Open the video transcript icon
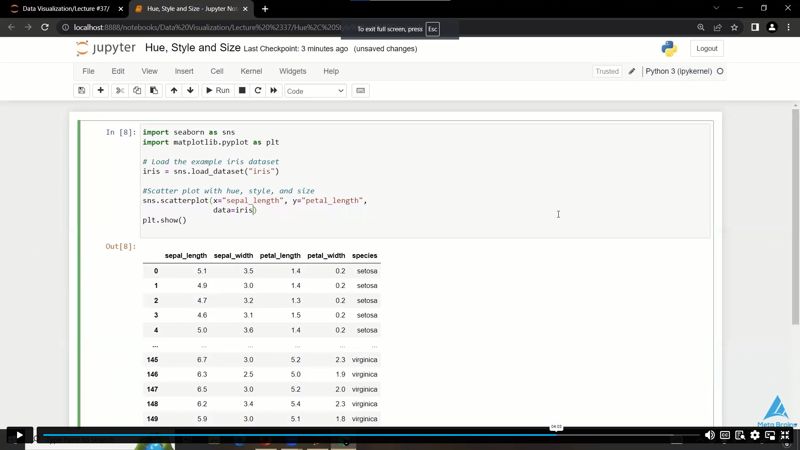This screenshot has height=450, width=800. (x=740, y=435)
